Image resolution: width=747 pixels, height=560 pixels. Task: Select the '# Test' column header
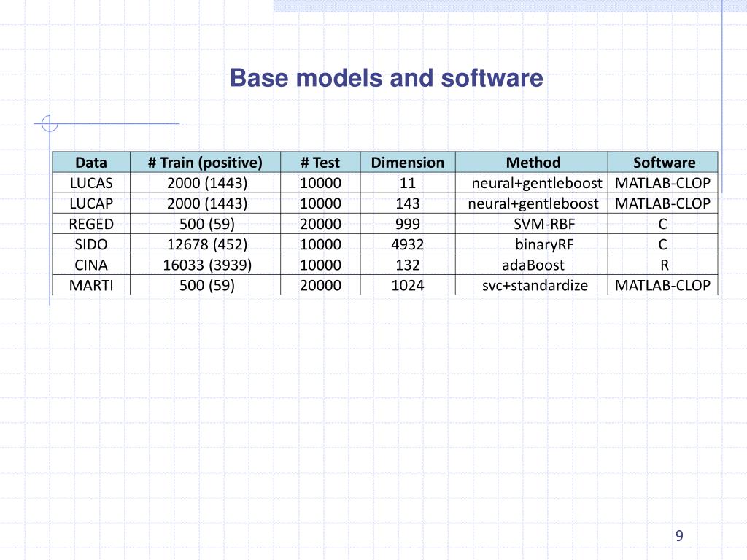pos(320,163)
